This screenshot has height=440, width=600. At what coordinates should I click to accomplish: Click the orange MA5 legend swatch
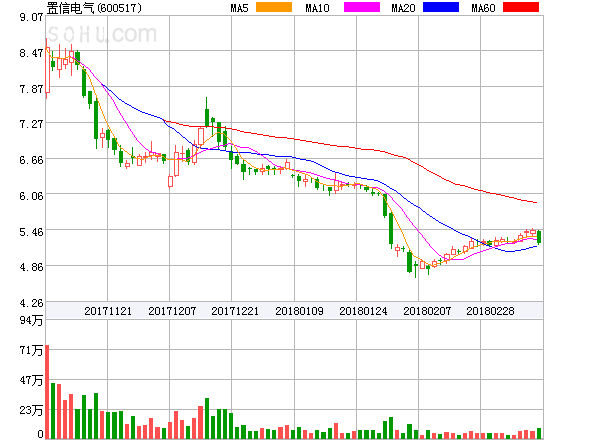pyautogui.click(x=274, y=7)
